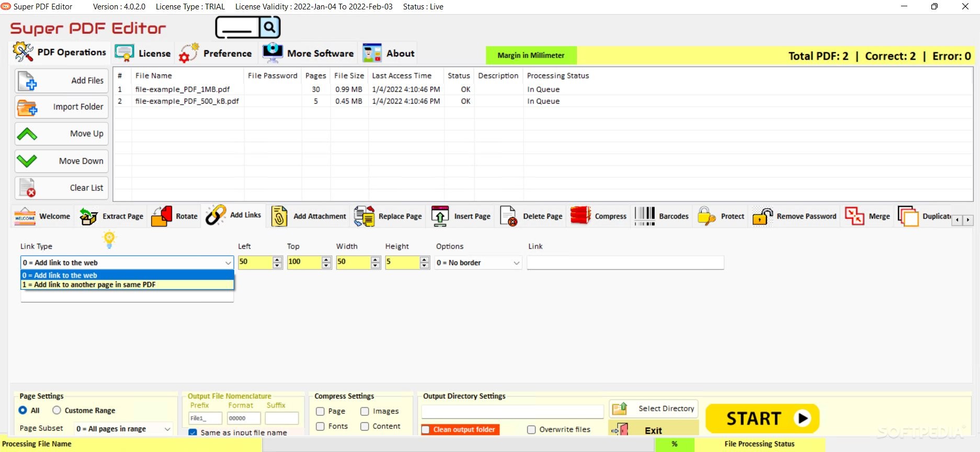Image resolution: width=980 pixels, height=452 pixels.
Task: Open the Preference tab label
Action: (x=227, y=53)
